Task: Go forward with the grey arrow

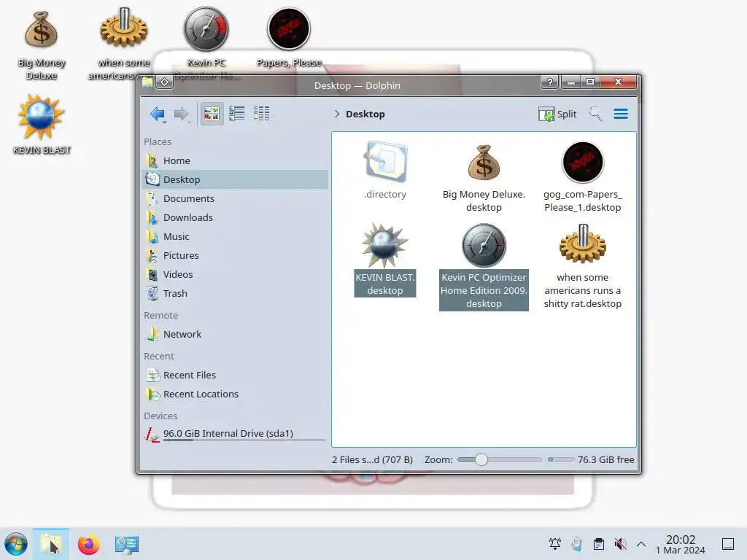Action: (x=181, y=114)
